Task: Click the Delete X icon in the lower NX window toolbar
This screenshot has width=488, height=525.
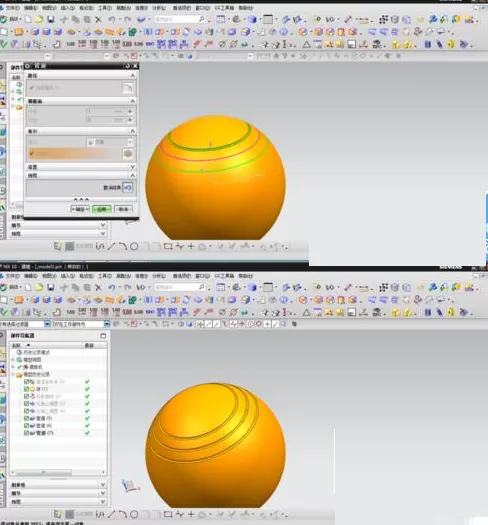Action: [98, 287]
